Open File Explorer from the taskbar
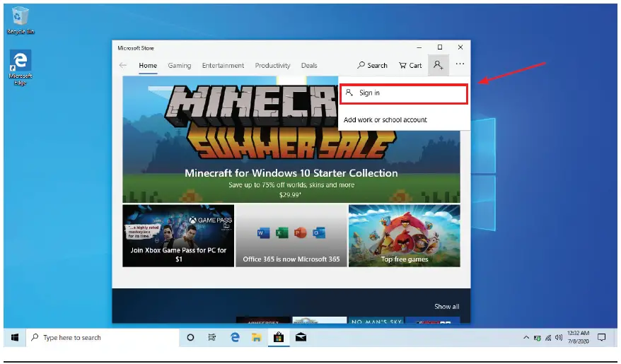 pyautogui.click(x=257, y=337)
